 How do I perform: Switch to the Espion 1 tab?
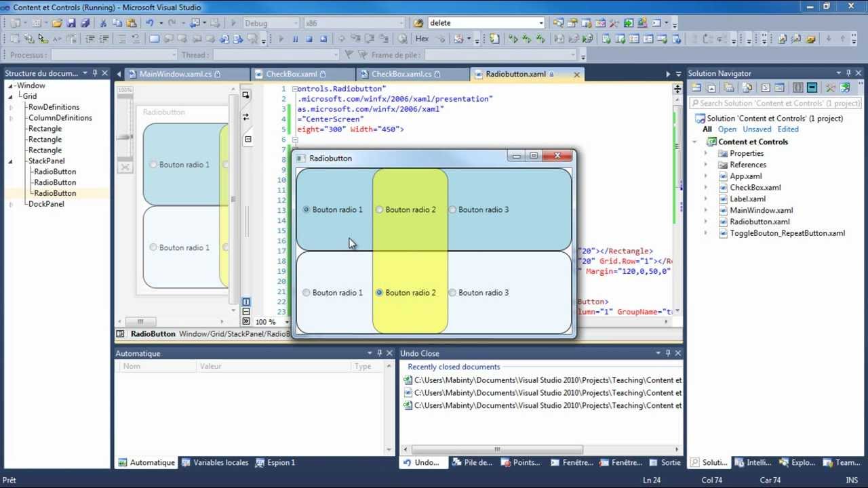275,462
